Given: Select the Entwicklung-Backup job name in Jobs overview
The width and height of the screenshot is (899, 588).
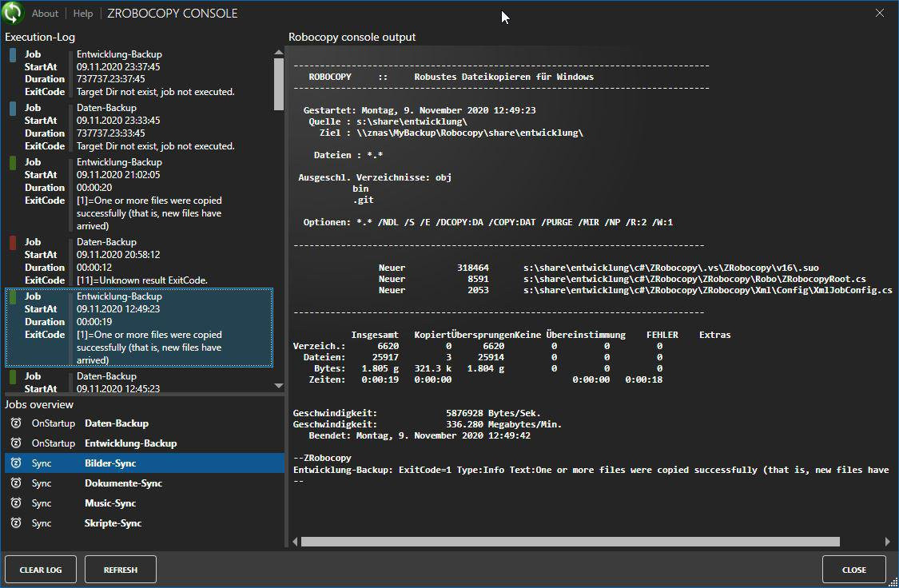Looking at the screenshot, I should click(x=131, y=443).
